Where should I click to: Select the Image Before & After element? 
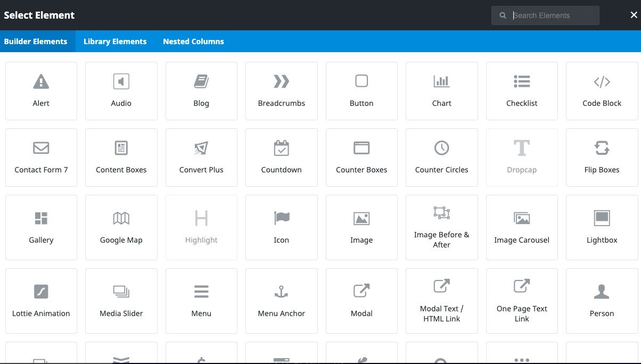(x=442, y=228)
